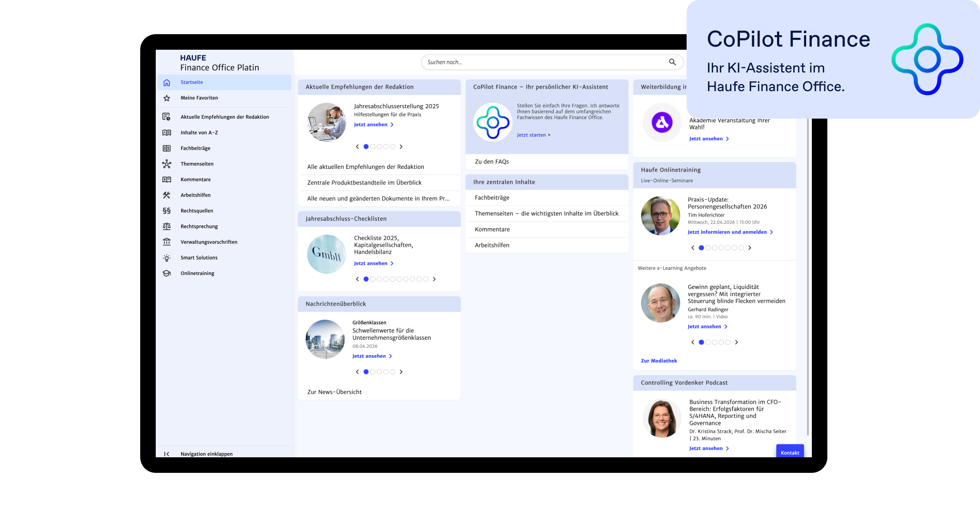
Task: Select second dot in Nachrichtenüberblick carousel
Action: [x=373, y=372]
